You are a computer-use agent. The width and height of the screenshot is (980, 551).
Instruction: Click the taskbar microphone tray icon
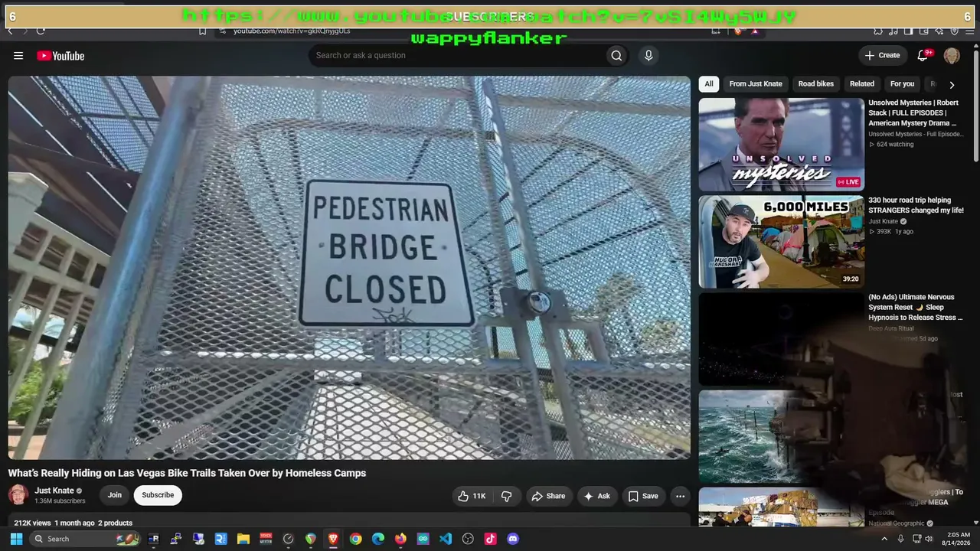900,539
